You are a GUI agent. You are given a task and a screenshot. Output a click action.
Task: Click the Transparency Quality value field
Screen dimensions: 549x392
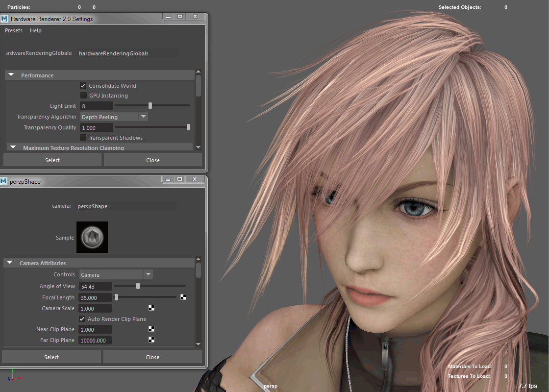[96, 127]
